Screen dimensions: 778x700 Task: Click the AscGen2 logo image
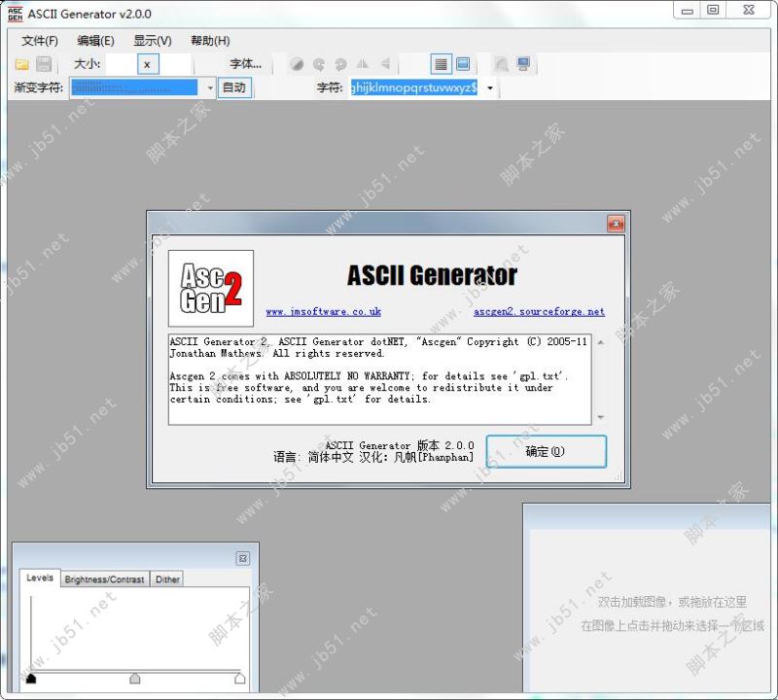pyautogui.click(x=211, y=288)
